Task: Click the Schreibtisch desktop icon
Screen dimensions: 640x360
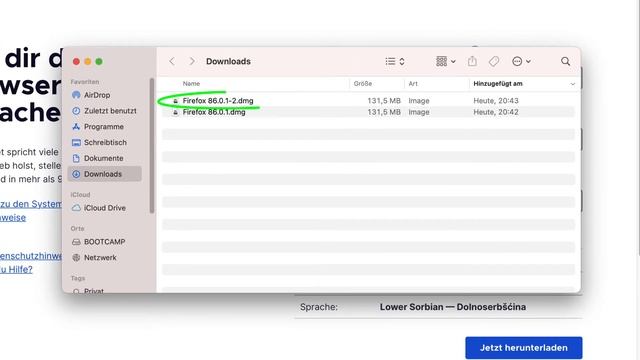Action: coord(76,142)
